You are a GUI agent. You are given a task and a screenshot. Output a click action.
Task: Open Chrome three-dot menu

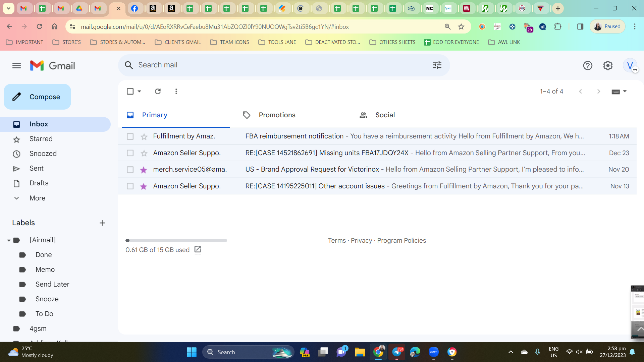(635, 26)
